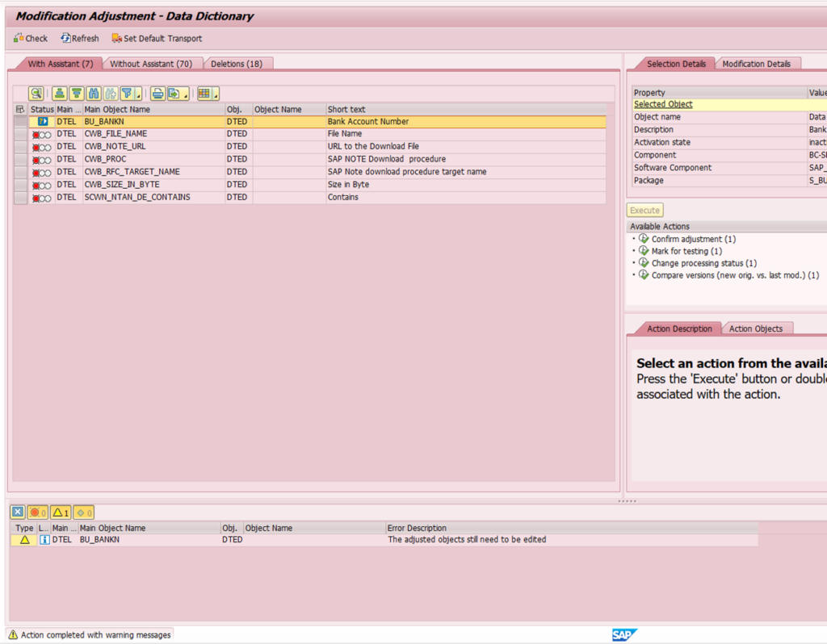Image resolution: width=827 pixels, height=644 pixels.
Task: Click the Short text column header
Action: pos(466,109)
